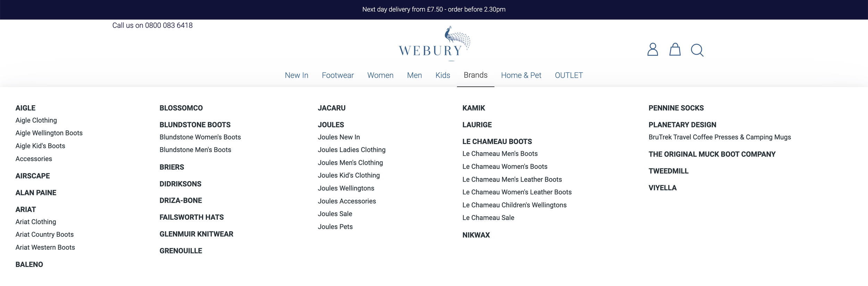Image resolution: width=868 pixels, height=286 pixels.
Task: Visit the GRENOUILLE brand
Action: (181, 251)
